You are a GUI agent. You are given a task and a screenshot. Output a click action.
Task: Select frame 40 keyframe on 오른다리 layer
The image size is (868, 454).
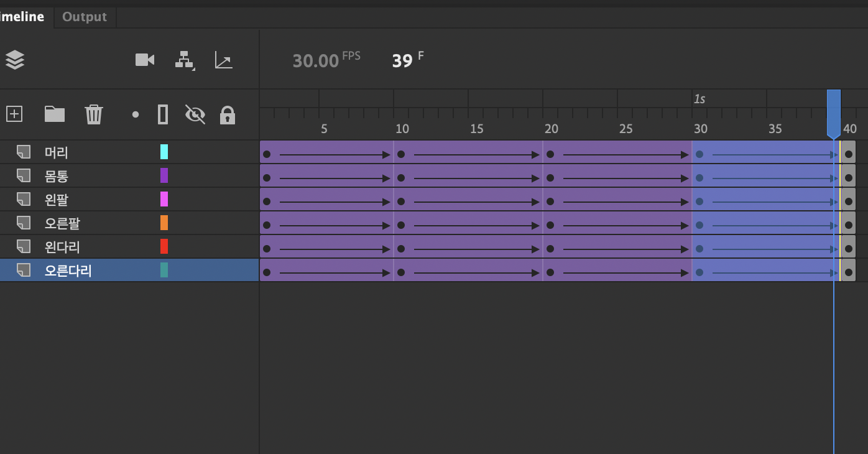[849, 272]
